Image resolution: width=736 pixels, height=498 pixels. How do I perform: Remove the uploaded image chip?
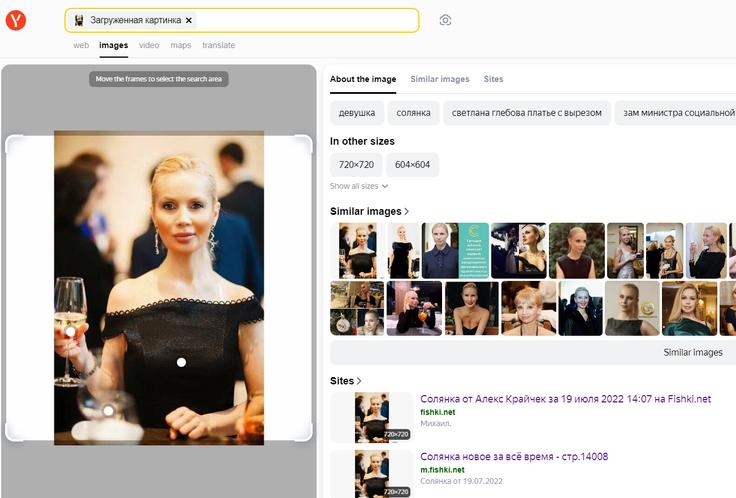coord(189,20)
